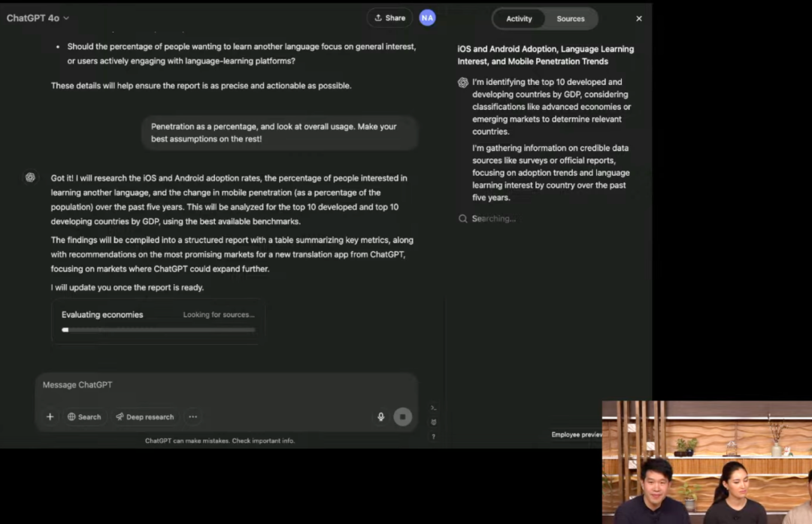Click the terminal prompt icon
Image resolution: width=812 pixels, height=524 pixels.
[434, 407]
